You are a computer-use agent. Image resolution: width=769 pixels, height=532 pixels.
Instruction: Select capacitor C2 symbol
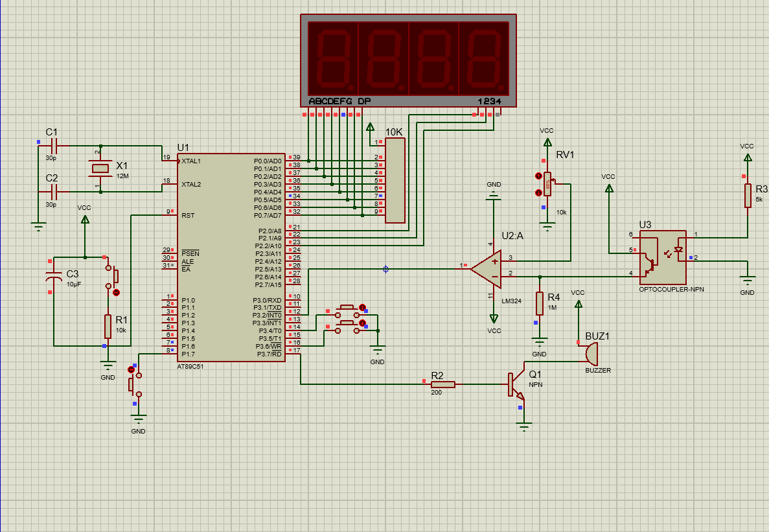coord(54,192)
